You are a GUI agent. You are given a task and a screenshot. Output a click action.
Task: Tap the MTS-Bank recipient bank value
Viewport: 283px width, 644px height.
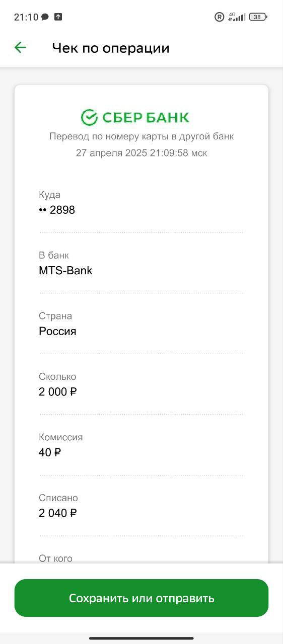65,271
